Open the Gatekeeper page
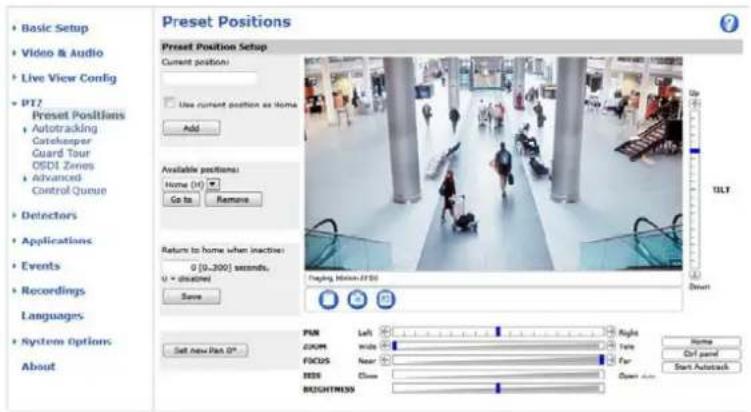Image resolution: width=751 pixels, height=412 pixels. point(61,141)
